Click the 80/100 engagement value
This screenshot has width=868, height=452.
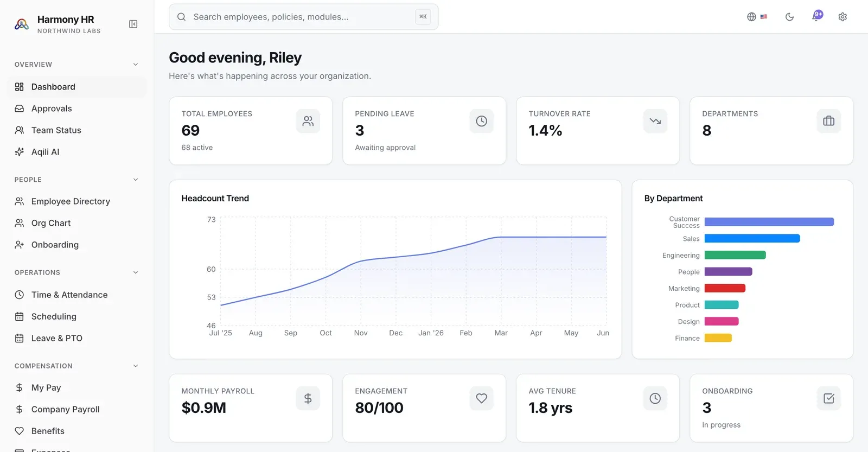tap(379, 408)
